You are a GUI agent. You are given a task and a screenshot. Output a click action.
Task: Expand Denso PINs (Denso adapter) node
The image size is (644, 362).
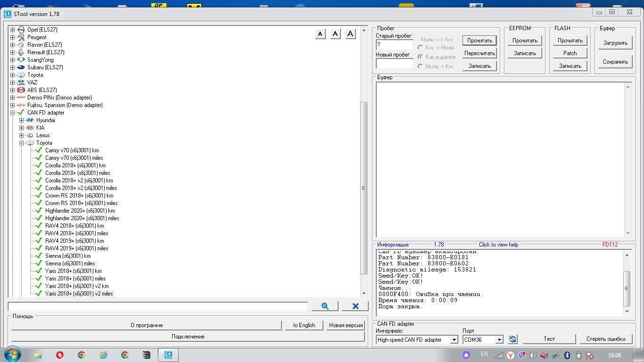tap(12, 98)
